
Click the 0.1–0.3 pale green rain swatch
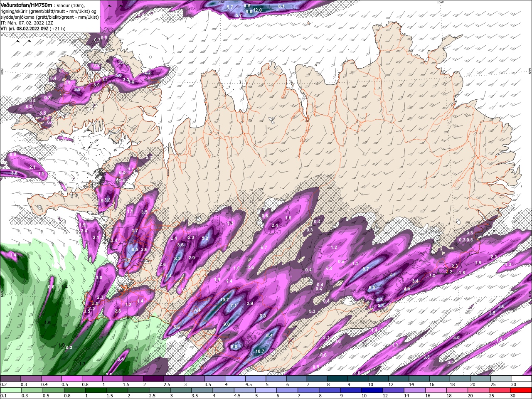pos(10,390)
